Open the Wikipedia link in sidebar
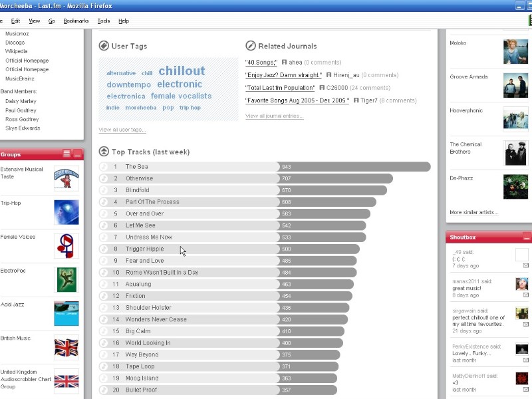This screenshot has height=399, width=532. tap(16, 51)
